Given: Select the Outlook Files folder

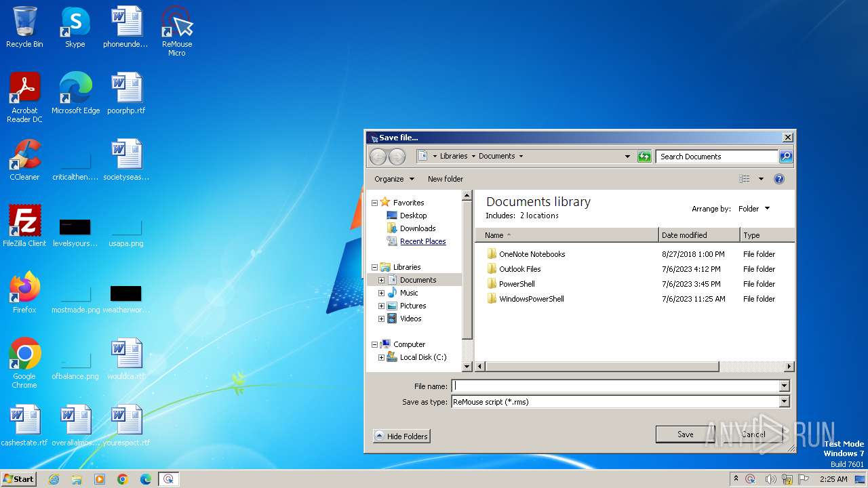Looking at the screenshot, I should click(519, 269).
